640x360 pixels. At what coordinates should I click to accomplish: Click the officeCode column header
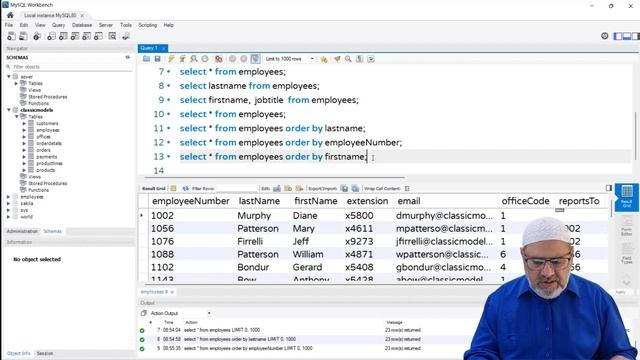(525, 201)
